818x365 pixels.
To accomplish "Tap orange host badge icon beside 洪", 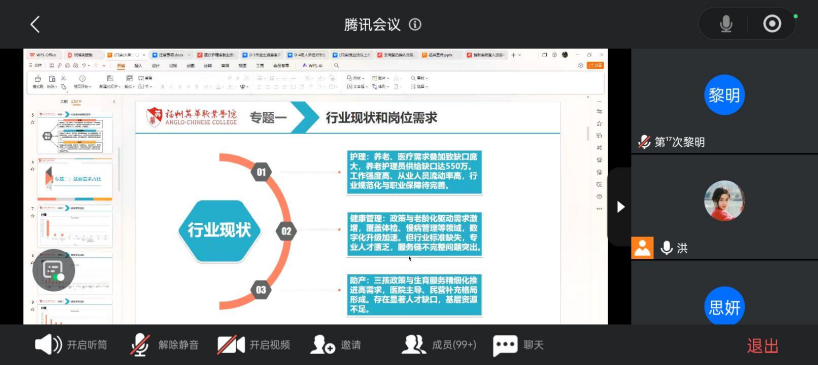I will (642, 248).
